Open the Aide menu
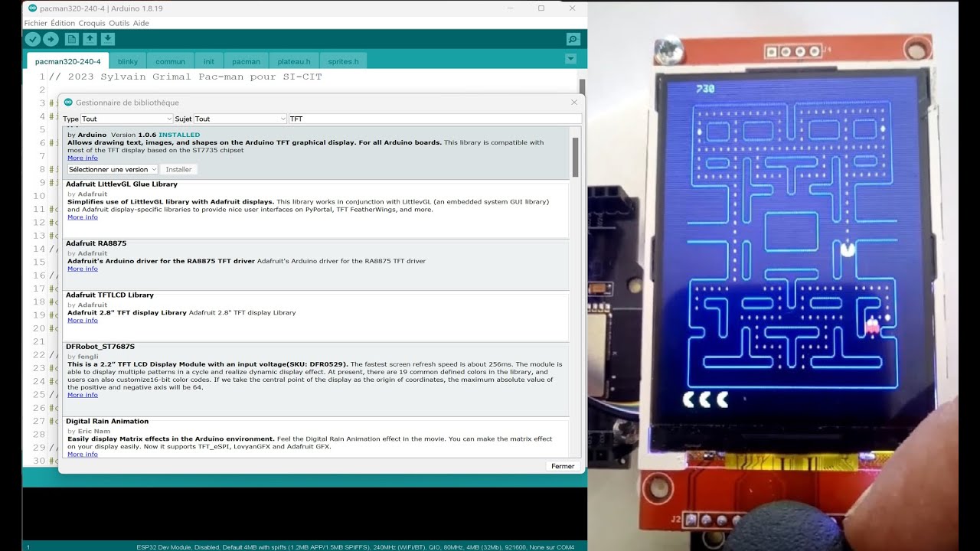Screen dimensions: 980x551 141,23
